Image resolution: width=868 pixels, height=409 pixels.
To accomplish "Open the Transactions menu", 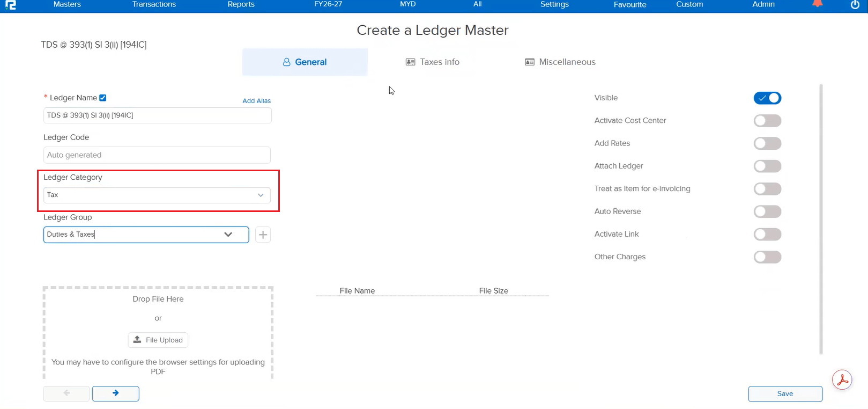I will click(x=154, y=4).
